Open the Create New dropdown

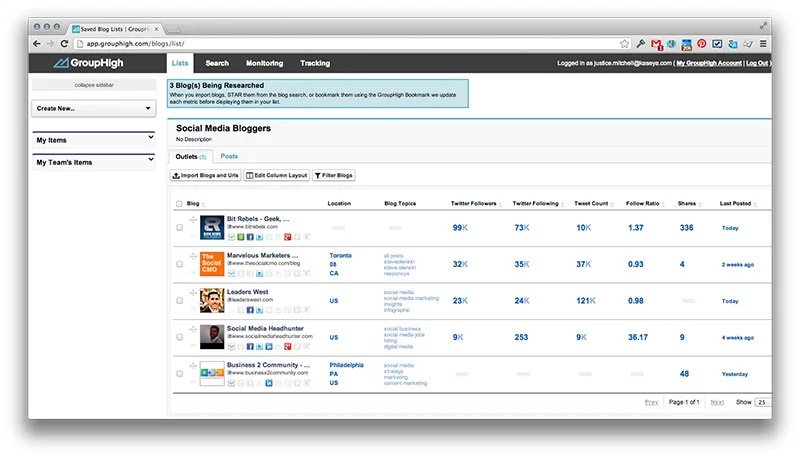pos(94,109)
